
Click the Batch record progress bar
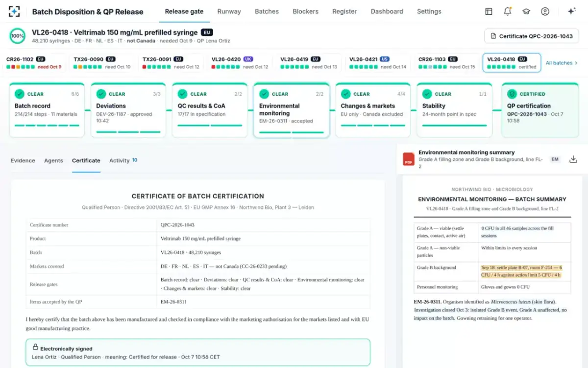(47, 125)
